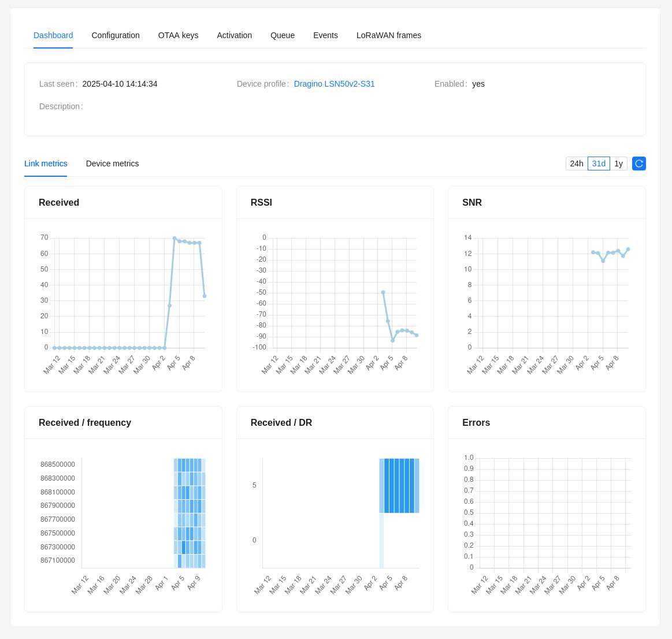672x639 pixels.
Task: Click the 1.0 label on Errors y-axis
Action: click(469, 458)
